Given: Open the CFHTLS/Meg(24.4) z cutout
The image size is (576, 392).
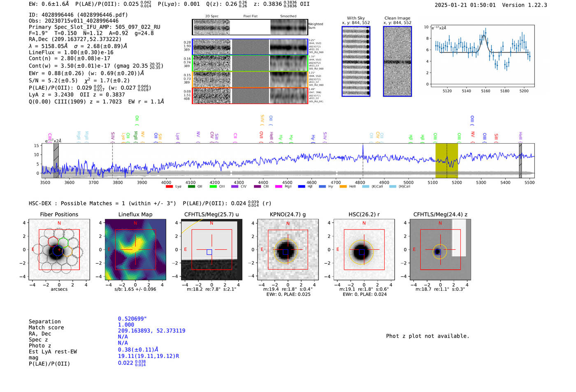Looking at the screenshot, I should (x=440, y=250).
